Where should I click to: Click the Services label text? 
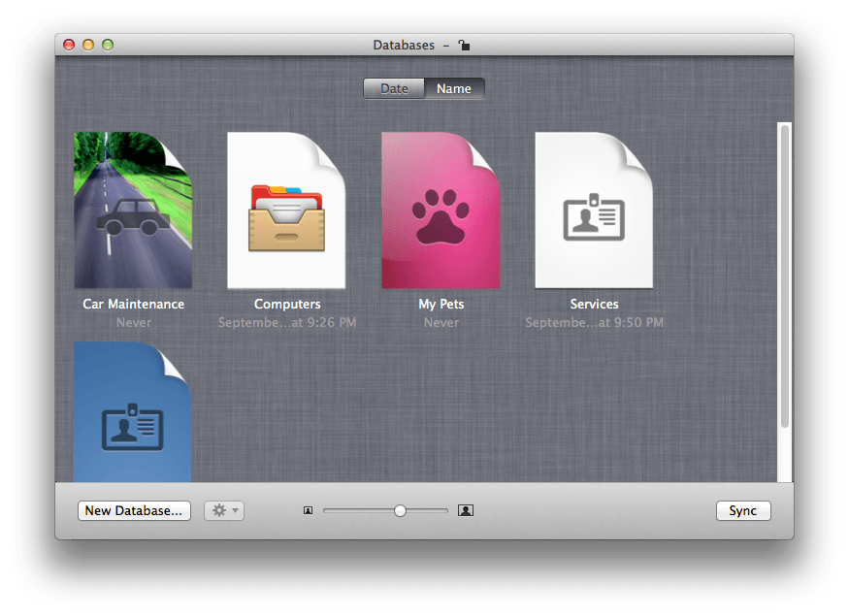[594, 305]
